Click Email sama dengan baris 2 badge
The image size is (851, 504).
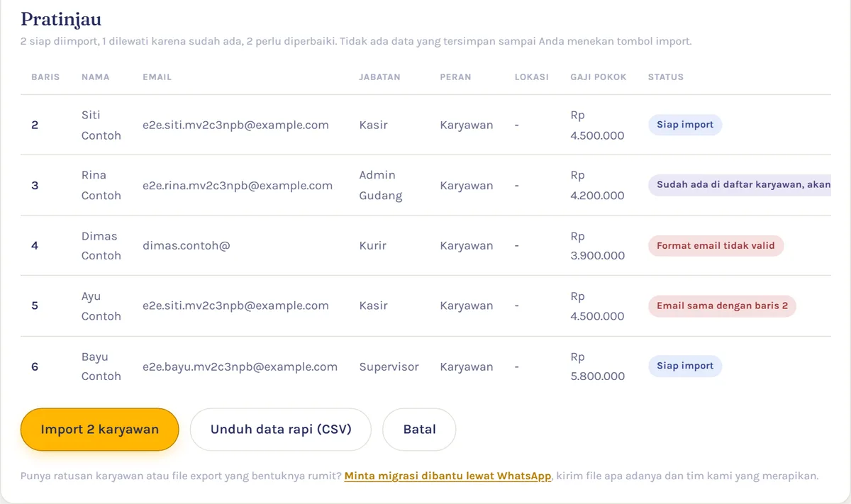722,306
